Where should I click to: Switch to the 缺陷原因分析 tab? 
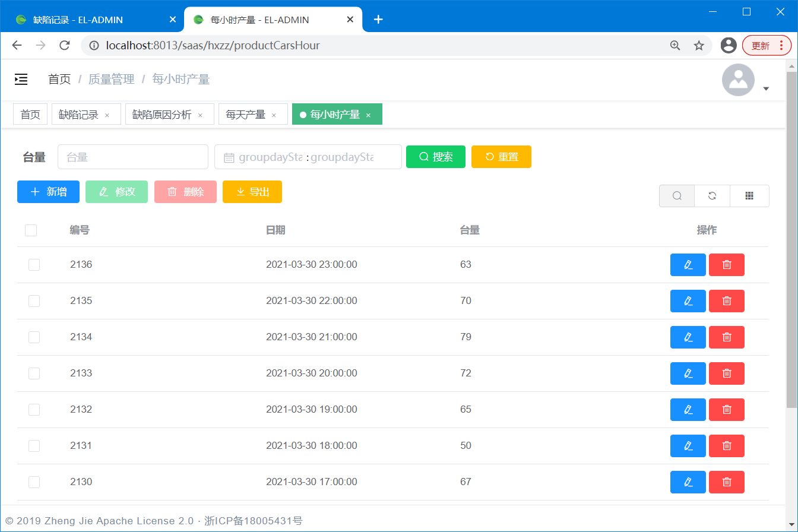[162, 115]
